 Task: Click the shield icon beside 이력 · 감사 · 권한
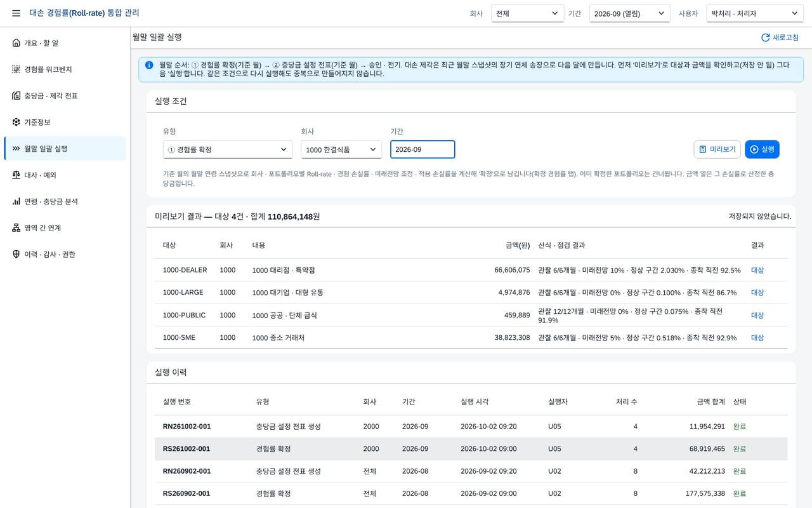click(x=16, y=254)
